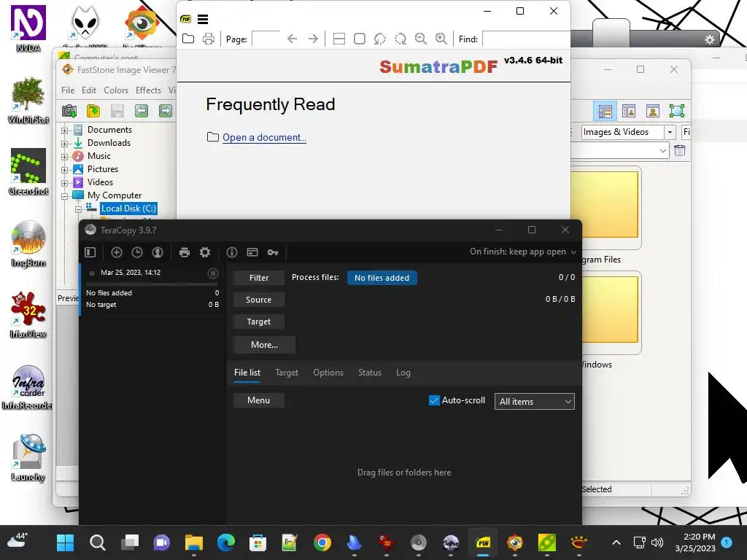
Task: Click the More... button in TeraCopy
Action: [264, 345]
